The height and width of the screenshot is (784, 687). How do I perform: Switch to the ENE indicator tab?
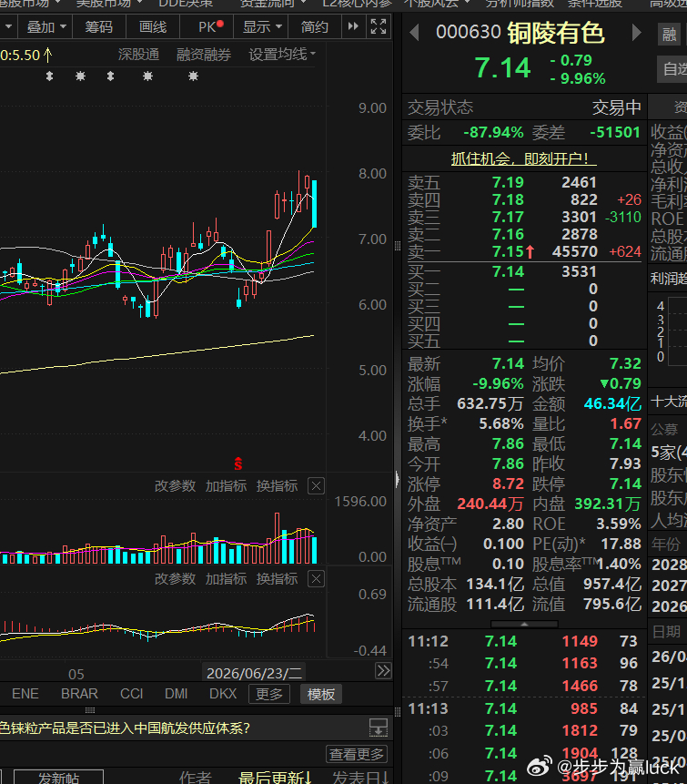[x=25, y=694]
